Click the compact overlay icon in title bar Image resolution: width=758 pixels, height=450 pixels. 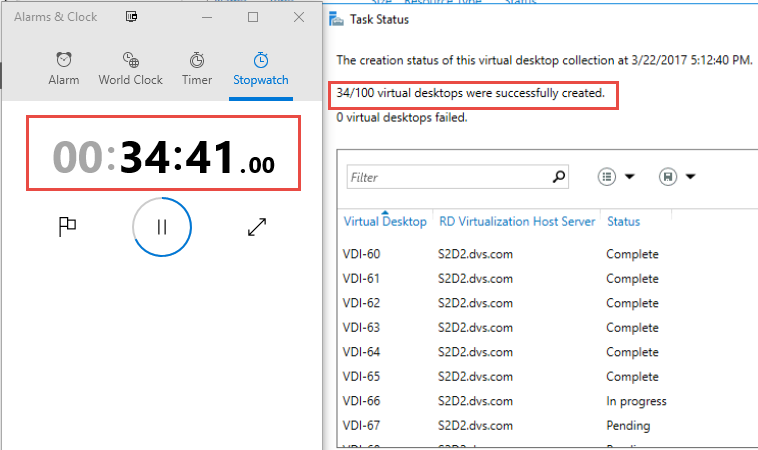pos(131,17)
